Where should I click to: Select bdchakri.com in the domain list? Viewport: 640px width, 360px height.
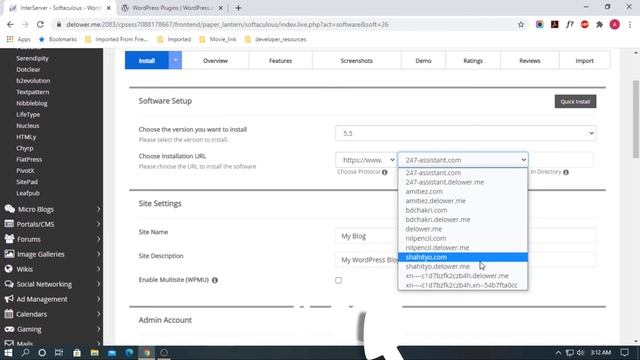pos(463,210)
